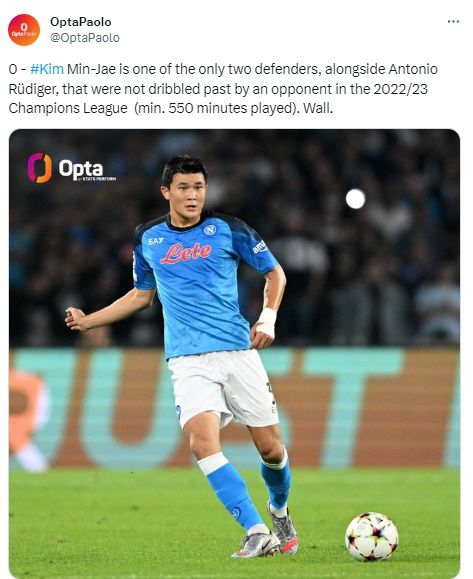The width and height of the screenshot is (473, 579).
Task: Click the silver boot on the front foot
Action: 256,544
